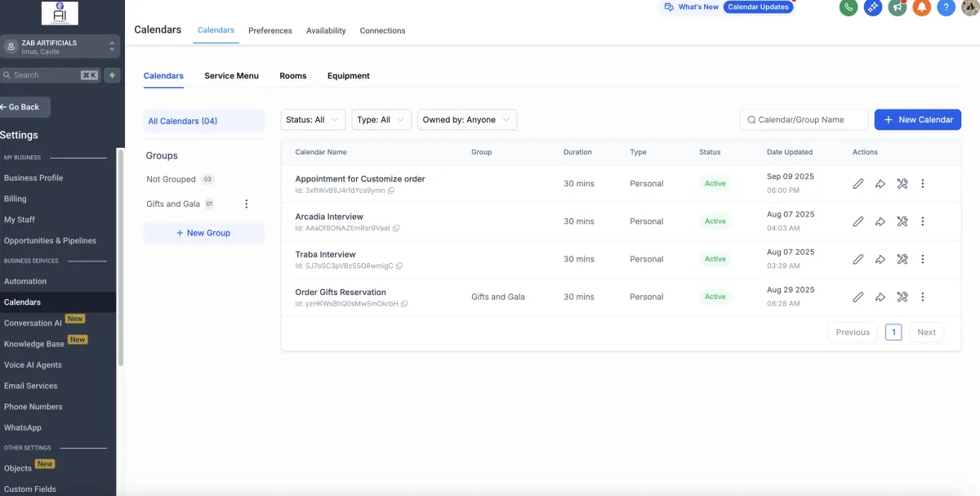Click the New Calendar button
This screenshot has width=980, height=496.
tap(917, 120)
